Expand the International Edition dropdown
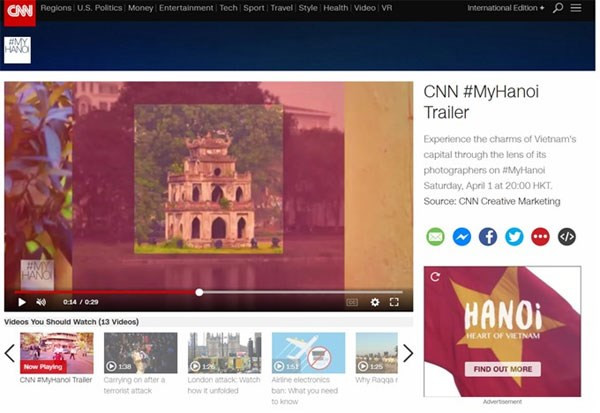The height and width of the screenshot is (413, 600). [506, 8]
